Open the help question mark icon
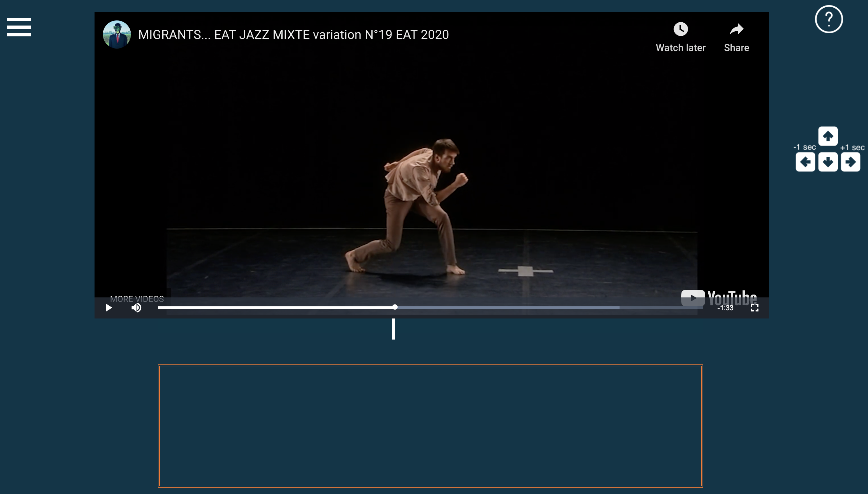868x494 pixels. point(829,19)
